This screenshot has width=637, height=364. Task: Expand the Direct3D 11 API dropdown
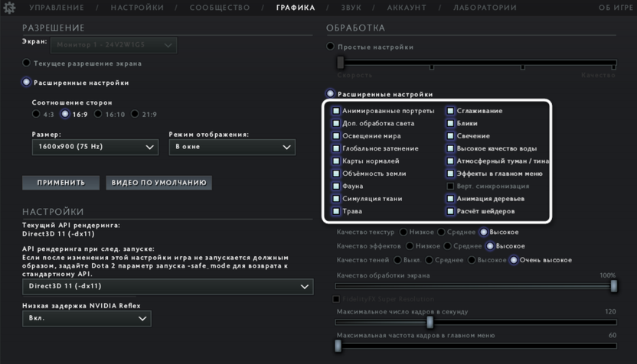[168, 287]
